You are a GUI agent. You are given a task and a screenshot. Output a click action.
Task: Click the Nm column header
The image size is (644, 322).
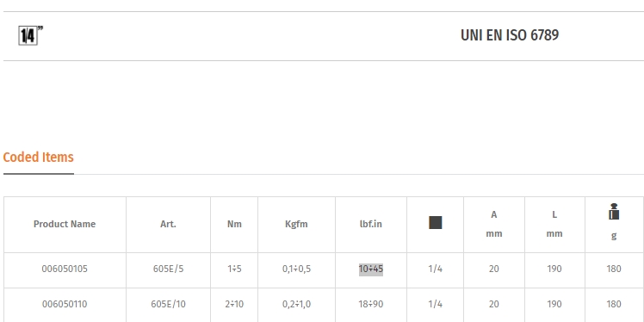pyautogui.click(x=234, y=224)
